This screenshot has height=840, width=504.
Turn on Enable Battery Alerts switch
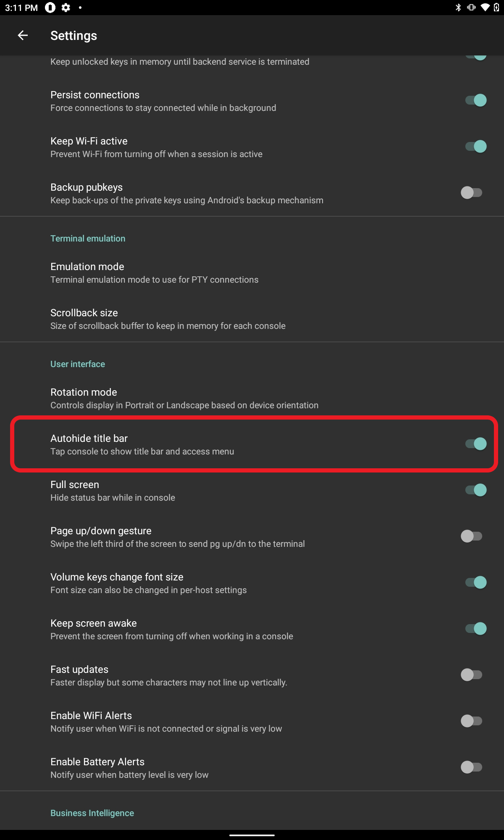click(472, 767)
